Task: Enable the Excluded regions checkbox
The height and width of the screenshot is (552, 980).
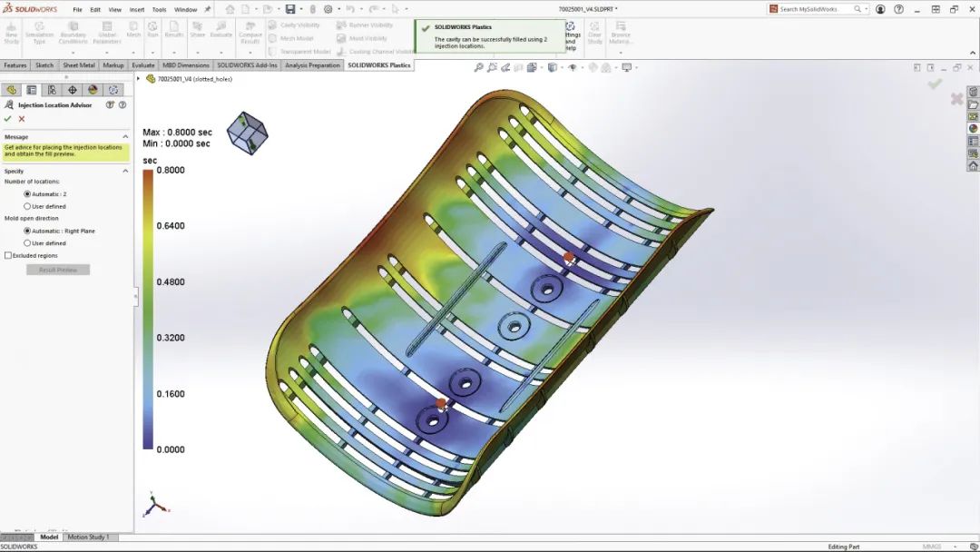Action: pyautogui.click(x=10, y=255)
